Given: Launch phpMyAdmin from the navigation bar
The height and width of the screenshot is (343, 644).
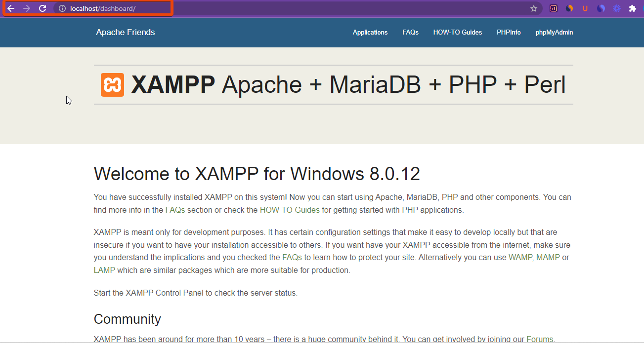Looking at the screenshot, I should click(x=554, y=33).
